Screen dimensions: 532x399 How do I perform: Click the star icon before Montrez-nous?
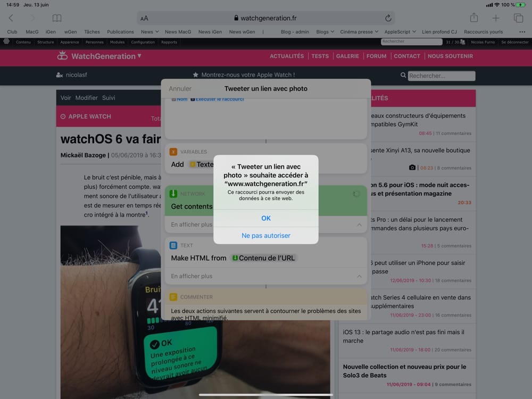(195, 74)
